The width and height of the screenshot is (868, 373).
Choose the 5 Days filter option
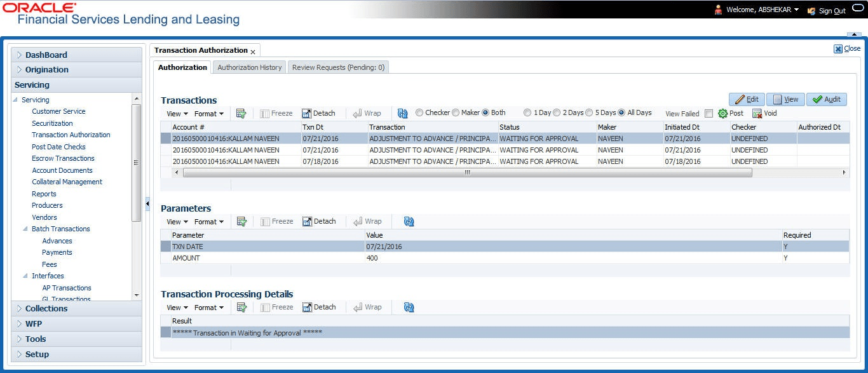589,112
